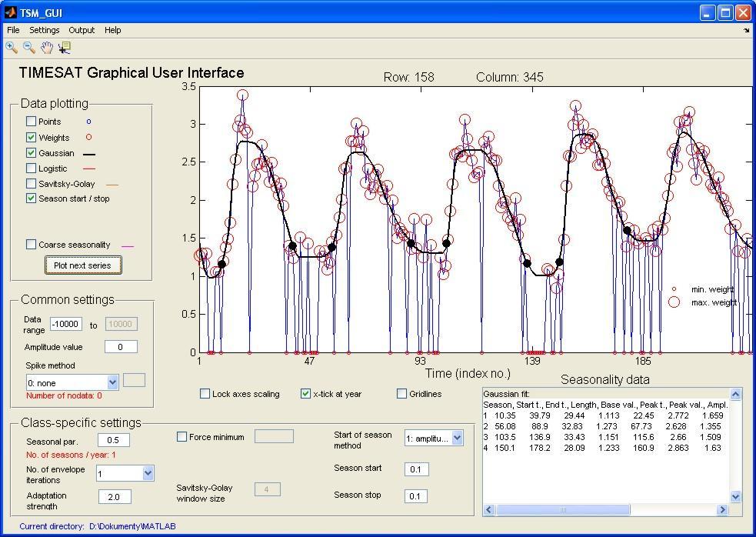Open No. of envelope iterations dropdown
Screen dimensions: 756x537
coord(148,473)
